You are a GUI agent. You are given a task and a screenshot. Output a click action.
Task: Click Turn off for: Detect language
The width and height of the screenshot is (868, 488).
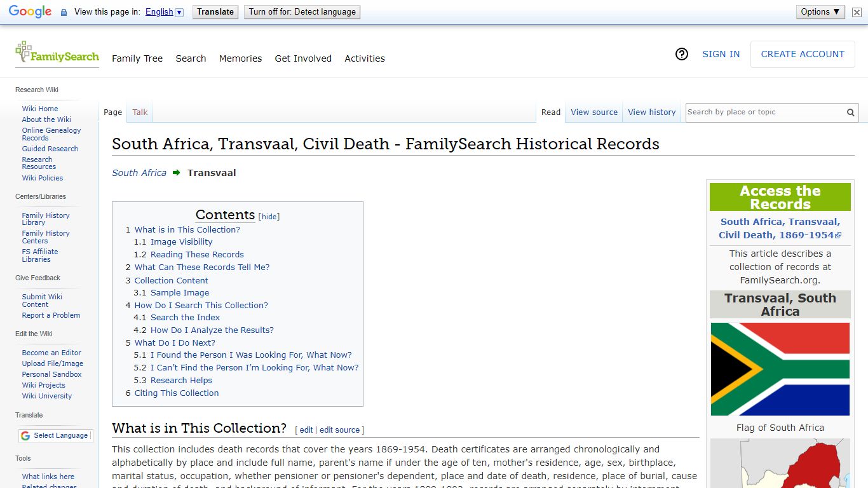click(x=302, y=11)
